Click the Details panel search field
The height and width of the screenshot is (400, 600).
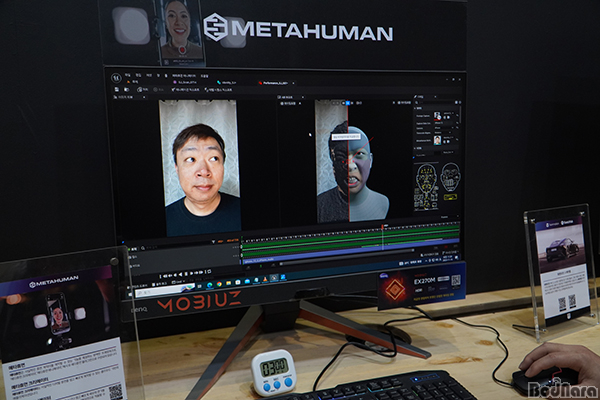coord(435,103)
